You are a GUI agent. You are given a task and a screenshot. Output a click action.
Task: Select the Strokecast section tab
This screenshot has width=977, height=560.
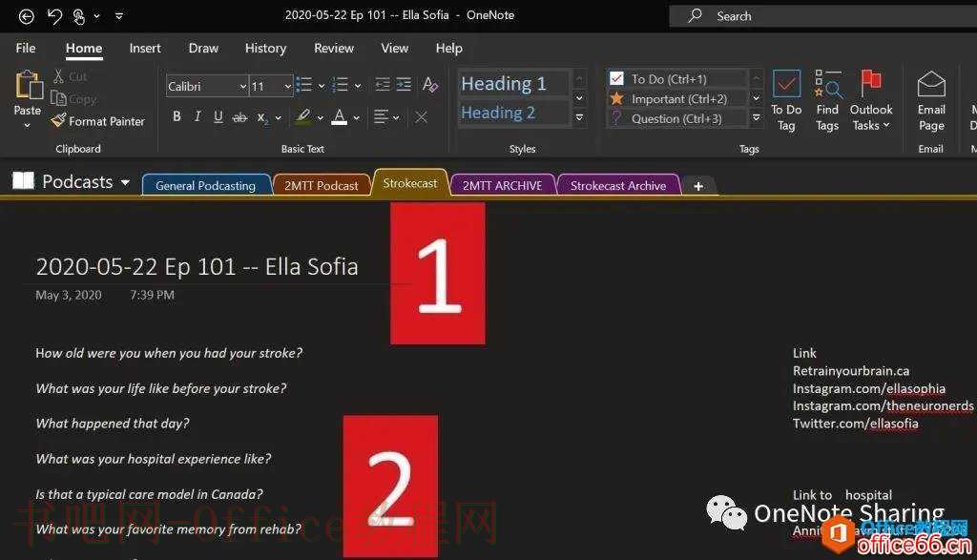(410, 183)
